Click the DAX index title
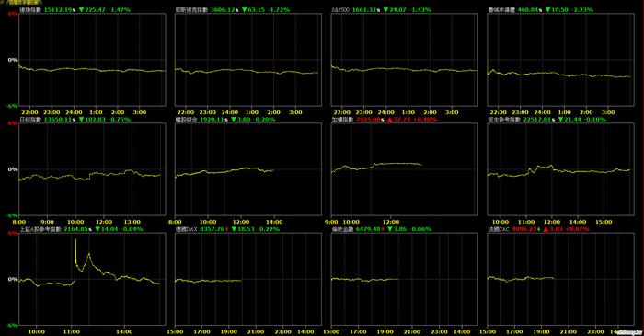The height and width of the screenshot is (336, 644). pos(186,229)
